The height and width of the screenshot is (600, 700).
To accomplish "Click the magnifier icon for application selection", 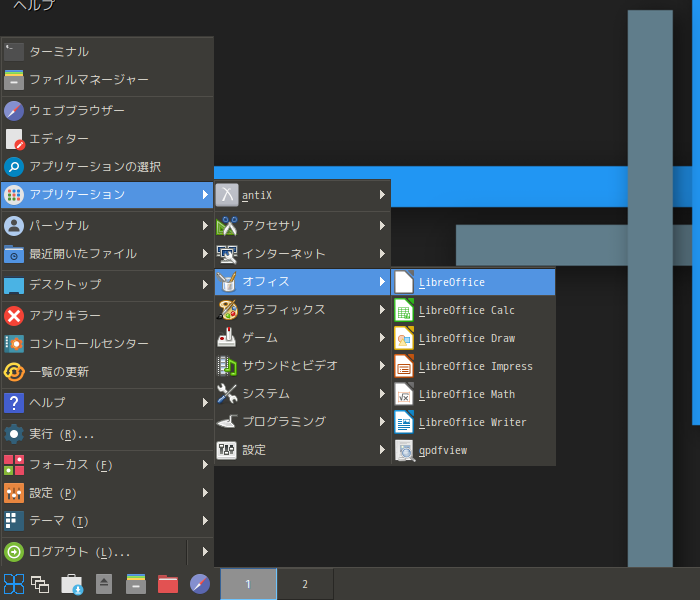I will tap(14, 167).
